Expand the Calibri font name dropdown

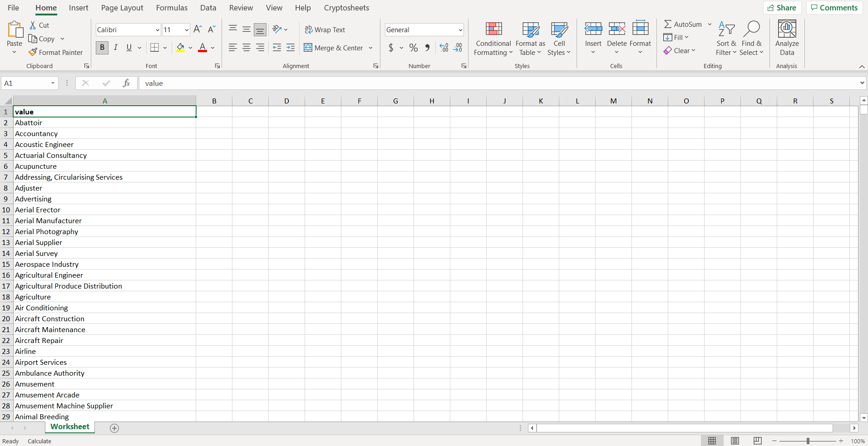158,30
